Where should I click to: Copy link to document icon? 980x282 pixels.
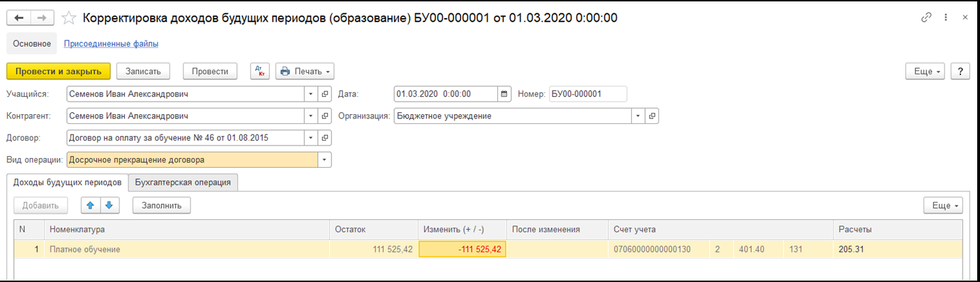tap(927, 18)
